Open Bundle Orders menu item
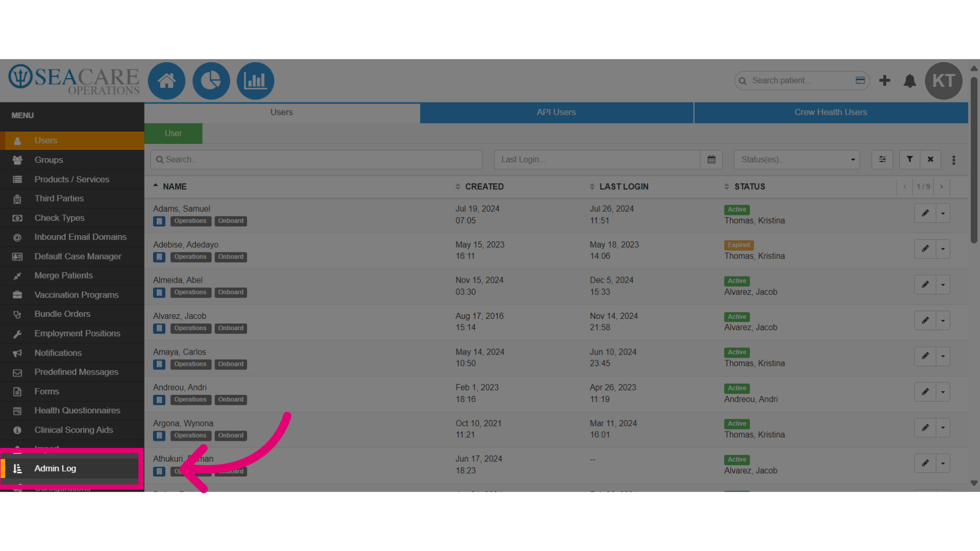 pos(72,314)
